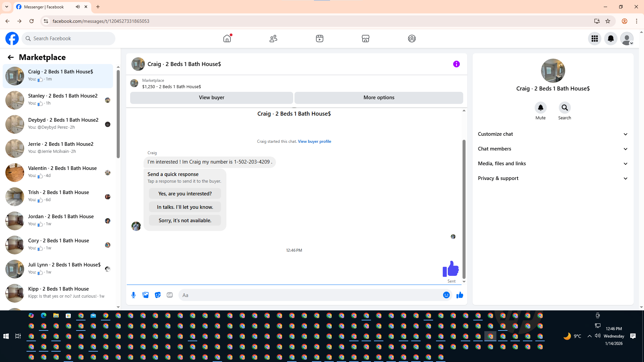Send a thumbs-up like

click(x=460, y=295)
